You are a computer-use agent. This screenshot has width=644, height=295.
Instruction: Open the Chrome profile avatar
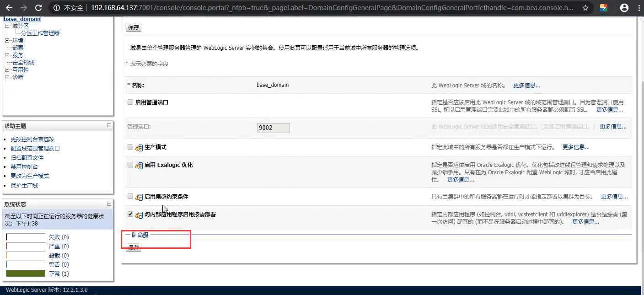pos(624,8)
